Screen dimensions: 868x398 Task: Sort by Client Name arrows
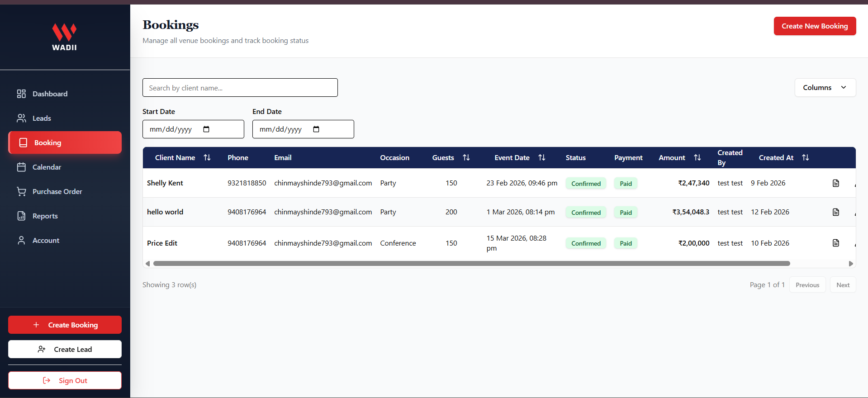207,157
